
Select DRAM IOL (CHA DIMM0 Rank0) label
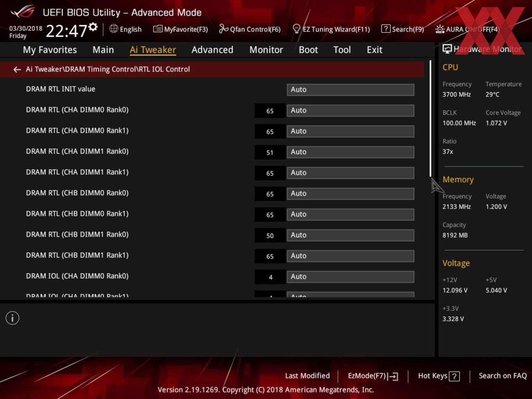77,276
